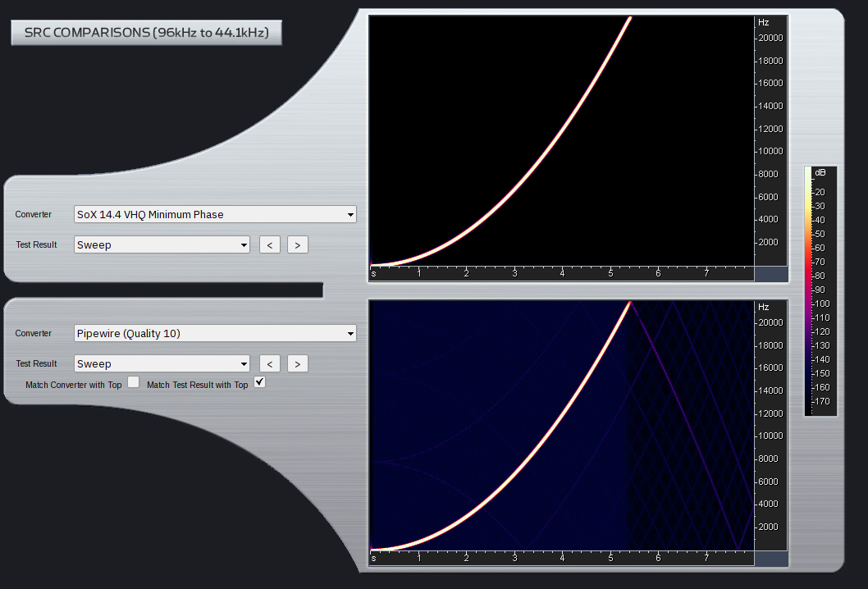Viewport: 868px width, 589px height.
Task: Click the Match Converter with Top label
Action: pyautogui.click(x=74, y=385)
